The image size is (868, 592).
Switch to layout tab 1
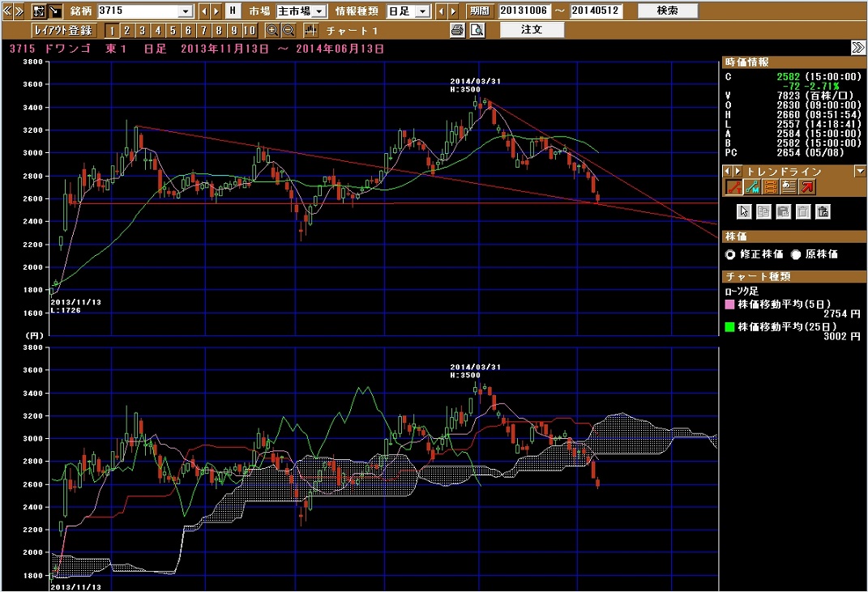click(111, 31)
